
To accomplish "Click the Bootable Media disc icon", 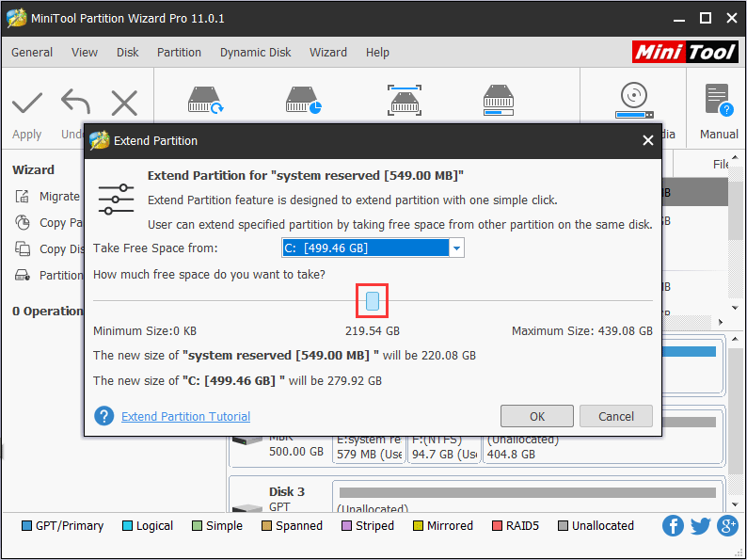I will pyautogui.click(x=634, y=100).
